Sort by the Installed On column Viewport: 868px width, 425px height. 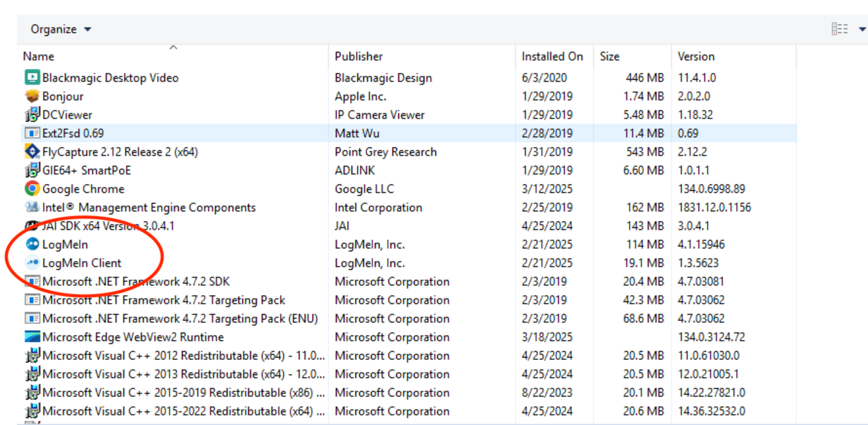554,57
